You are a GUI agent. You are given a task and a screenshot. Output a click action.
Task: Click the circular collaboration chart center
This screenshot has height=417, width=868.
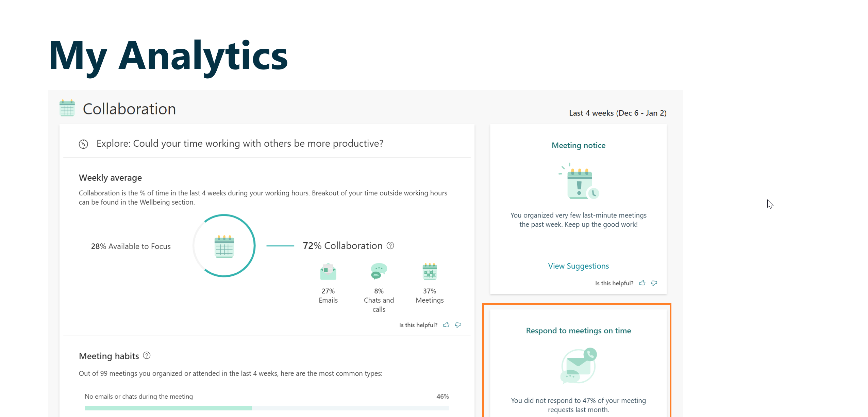coord(224,246)
